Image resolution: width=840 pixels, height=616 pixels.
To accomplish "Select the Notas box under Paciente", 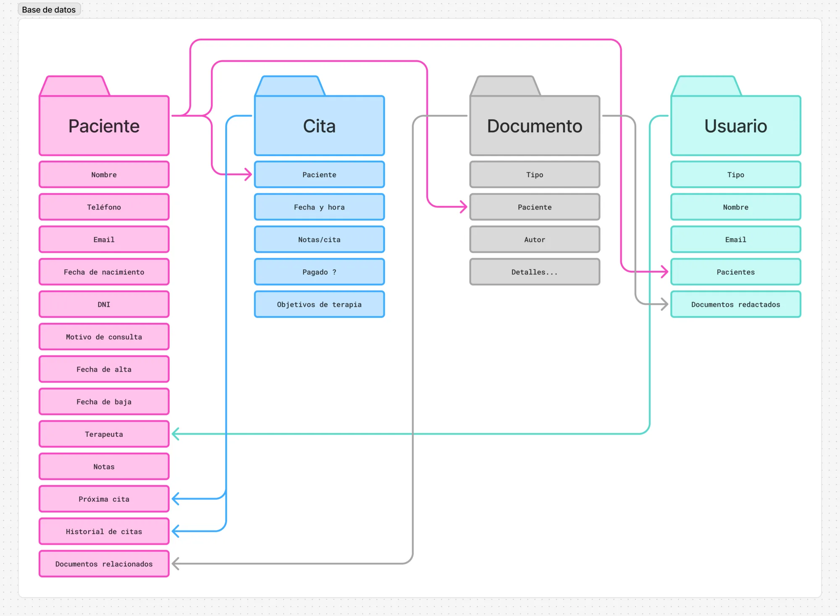I will click(104, 467).
